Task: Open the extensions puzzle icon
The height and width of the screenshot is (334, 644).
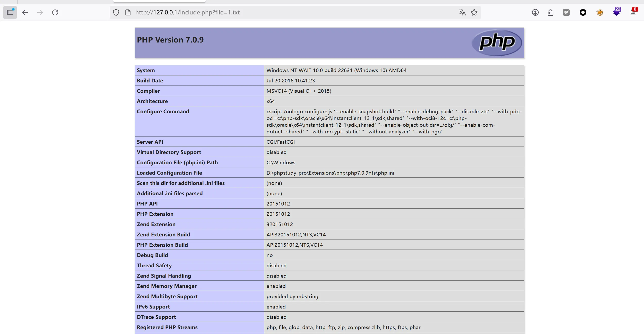Action: click(x=551, y=12)
